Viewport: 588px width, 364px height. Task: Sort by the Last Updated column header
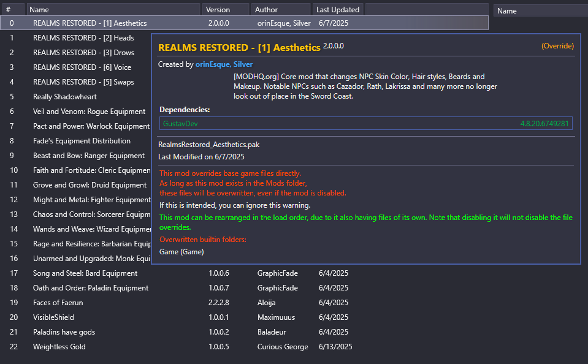point(338,9)
